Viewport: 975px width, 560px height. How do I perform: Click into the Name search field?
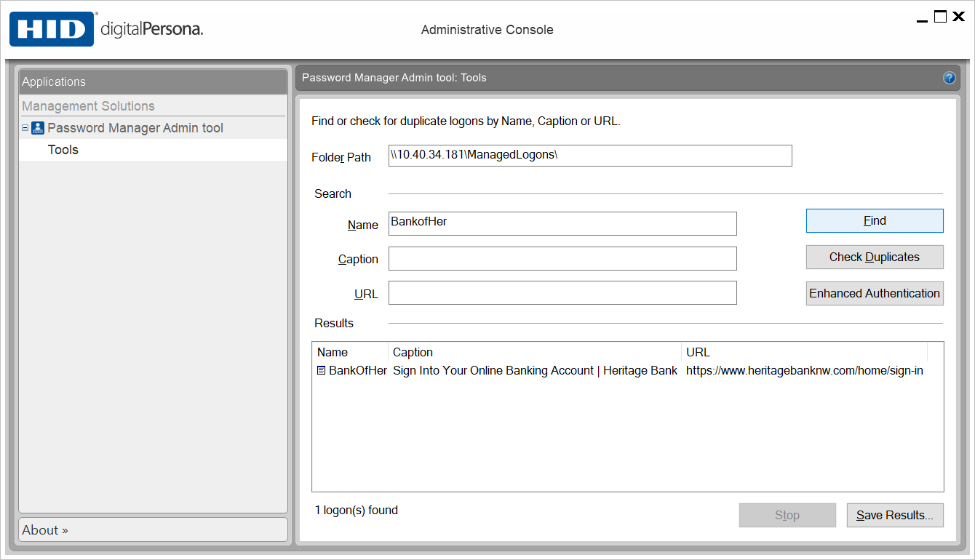(562, 223)
